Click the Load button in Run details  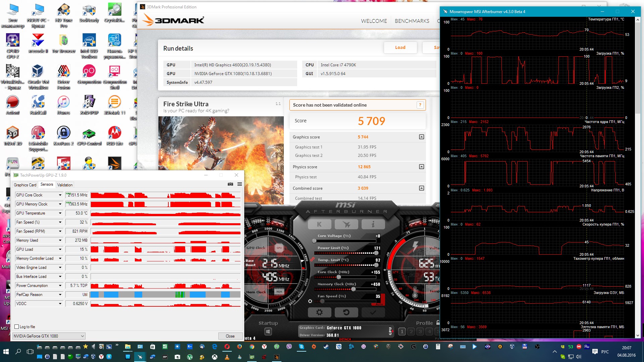click(x=400, y=48)
